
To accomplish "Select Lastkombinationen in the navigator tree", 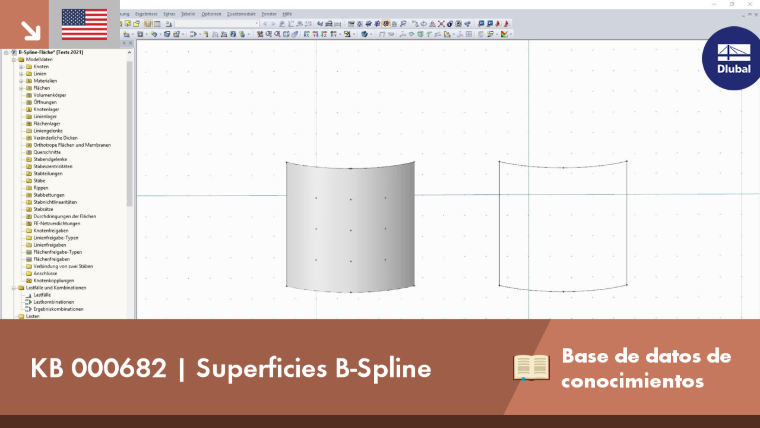I will [54, 302].
